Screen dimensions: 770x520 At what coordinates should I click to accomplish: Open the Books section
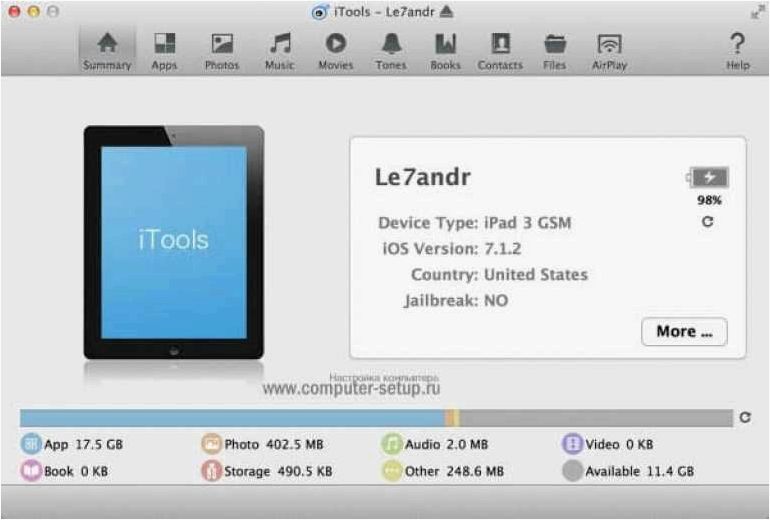[445, 52]
